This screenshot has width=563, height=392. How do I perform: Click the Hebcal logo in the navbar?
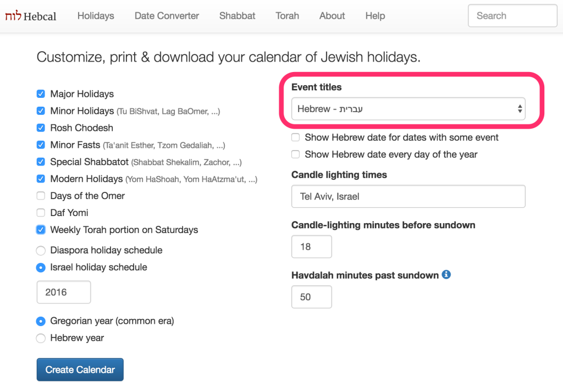tap(31, 16)
